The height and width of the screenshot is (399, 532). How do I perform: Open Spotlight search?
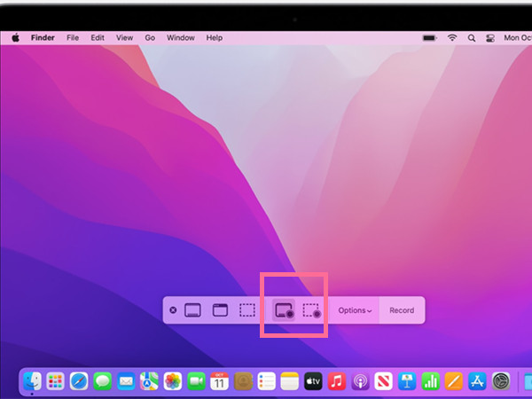[x=472, y=38]
